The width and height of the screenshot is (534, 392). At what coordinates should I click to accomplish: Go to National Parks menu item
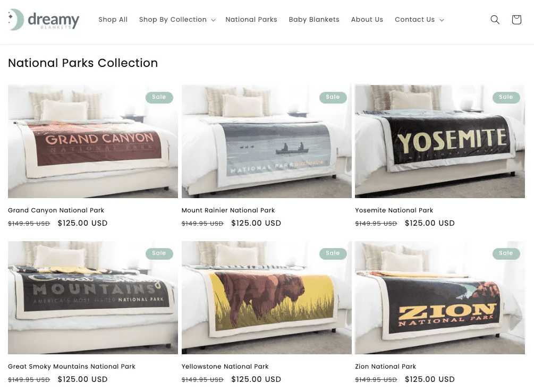pyautogui.click(x=251, y=20)
